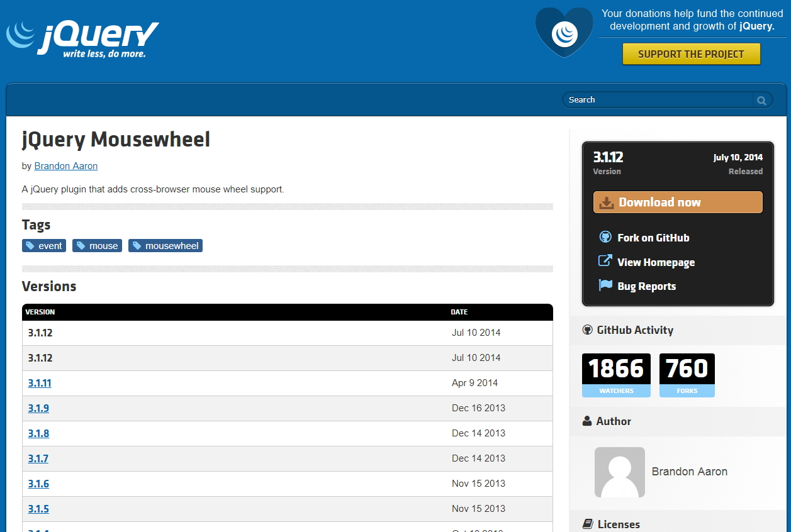Click Brandon Aaron's avatar image
Viewport: 791px width, 532px height.
pyautogui.click(x=620, y=472)
